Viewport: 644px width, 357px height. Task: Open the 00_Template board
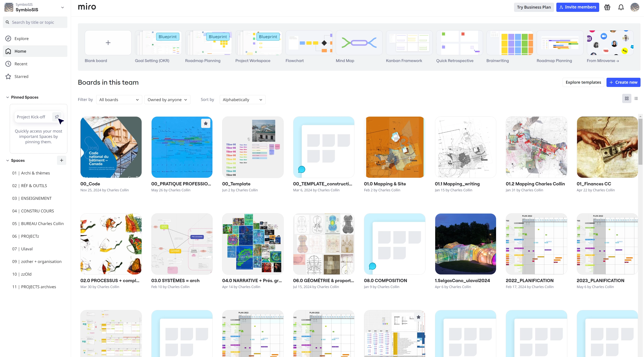(x=253, y=147)
